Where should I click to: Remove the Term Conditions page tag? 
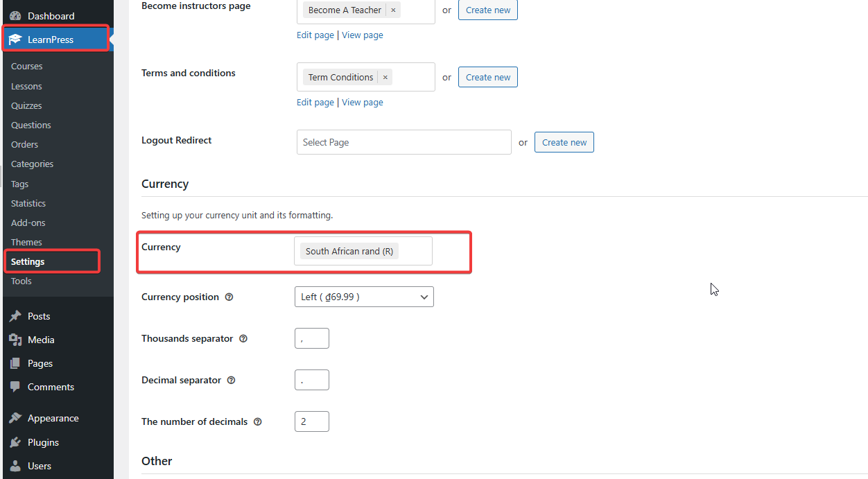[385, 77]
